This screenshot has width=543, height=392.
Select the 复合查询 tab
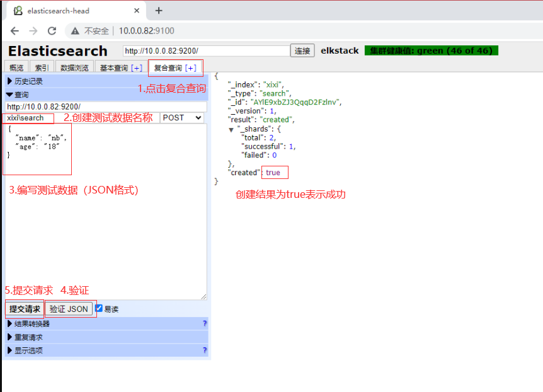(168, 68)
